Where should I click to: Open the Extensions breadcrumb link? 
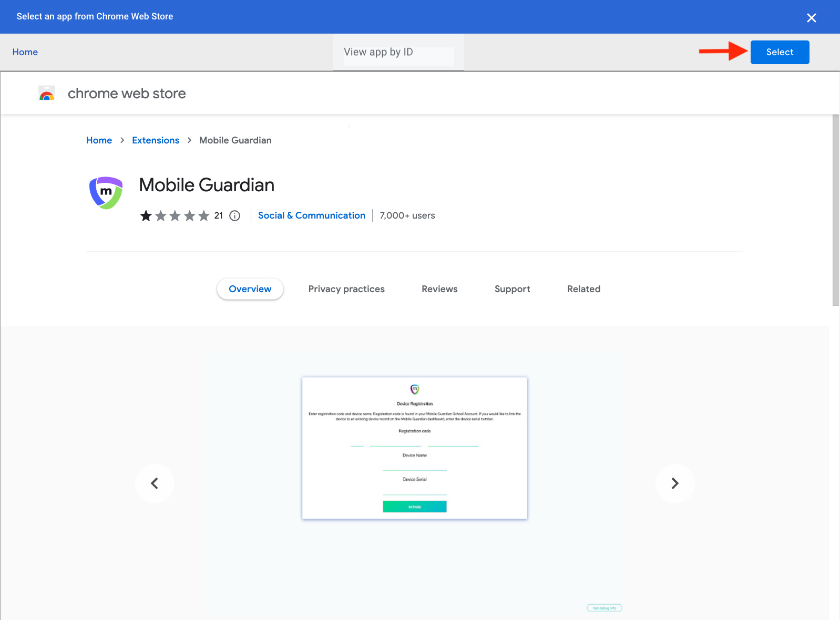(156, 140)
